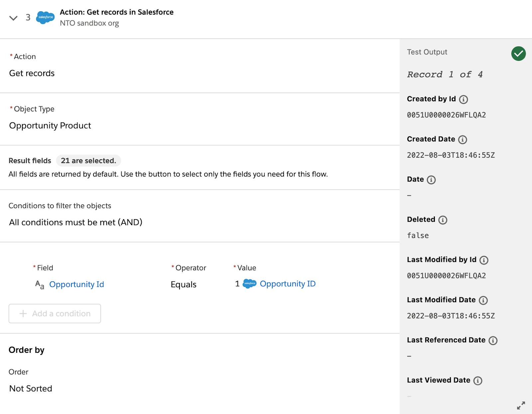Click the step number 3
The width and height of the screenshot is (532, 414).
[x=28, y=17]
